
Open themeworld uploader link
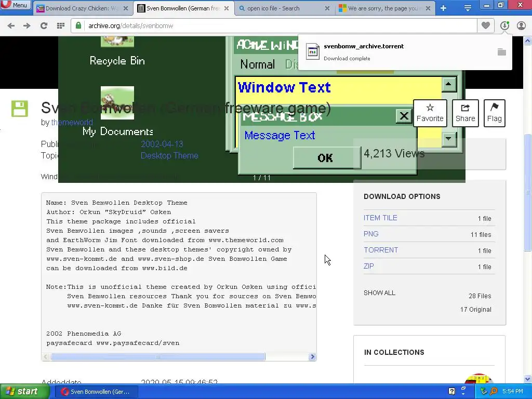tap(72, 122)
